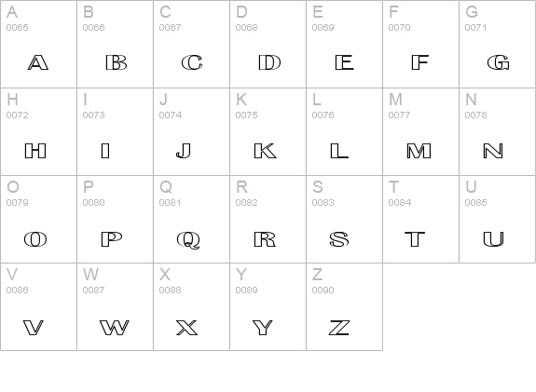This screenshot has height=392, width=536.
Task: Open the G glyph cell labeled 0071
Action: click(x=497, y=44)
